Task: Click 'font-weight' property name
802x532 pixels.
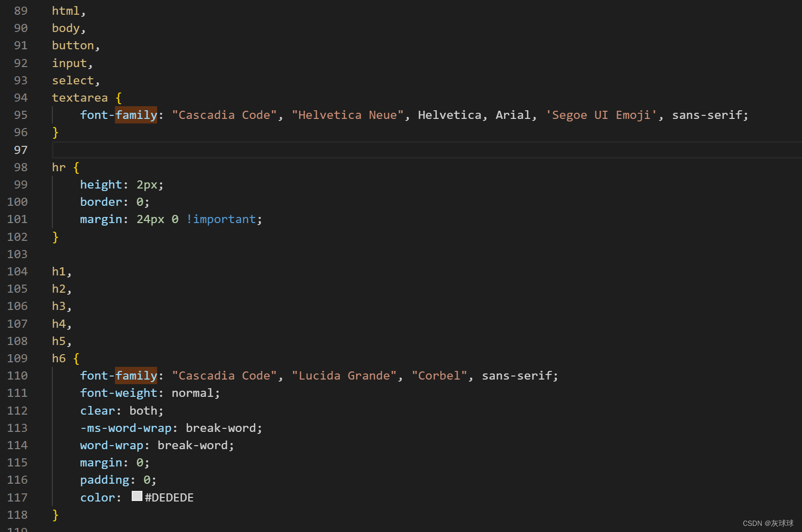Action: (x=118, y=393)
